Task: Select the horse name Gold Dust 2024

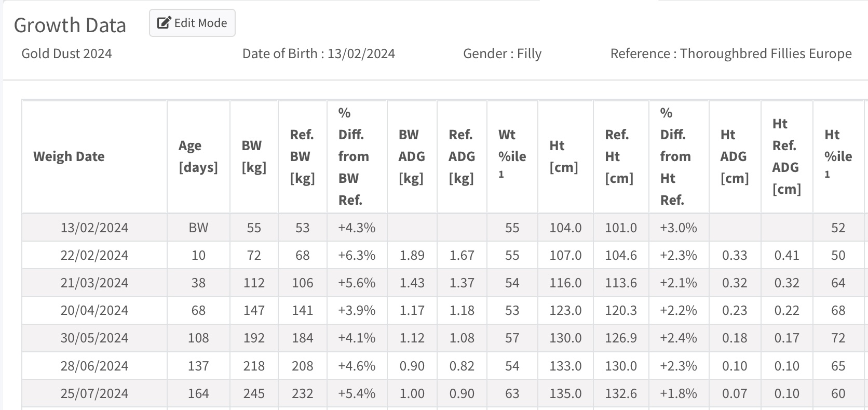Action: point(66,53)
